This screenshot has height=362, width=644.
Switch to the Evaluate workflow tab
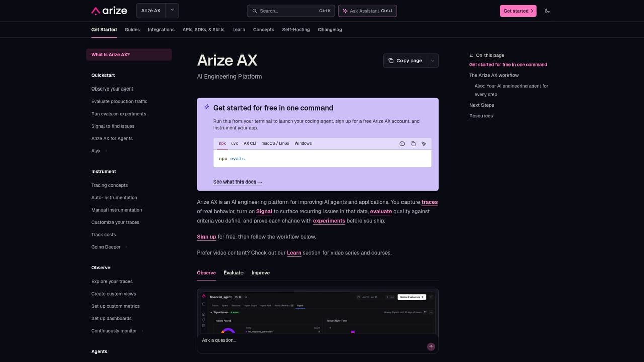point(233,273)
